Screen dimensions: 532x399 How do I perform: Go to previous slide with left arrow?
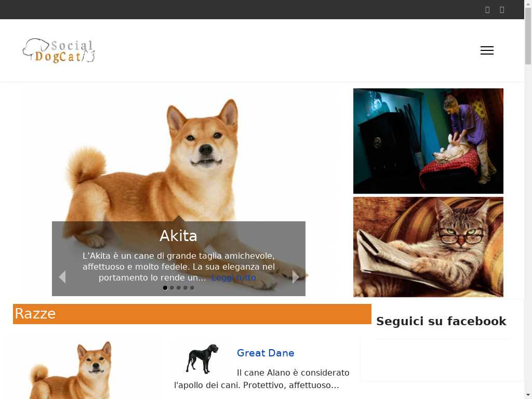tap(62, 277)
